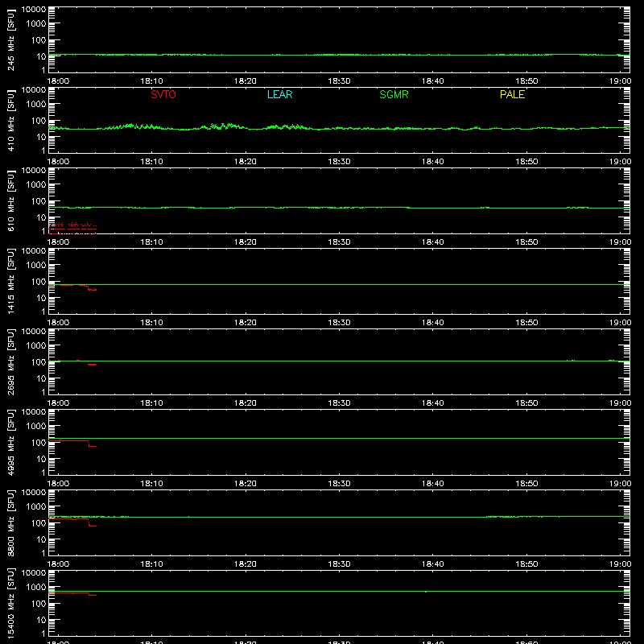Image resolution: width=644 pixels, height=644 pixels.
Task: Click 18:10 label under the 2695 MHz plot
Action: coord(151,403)
